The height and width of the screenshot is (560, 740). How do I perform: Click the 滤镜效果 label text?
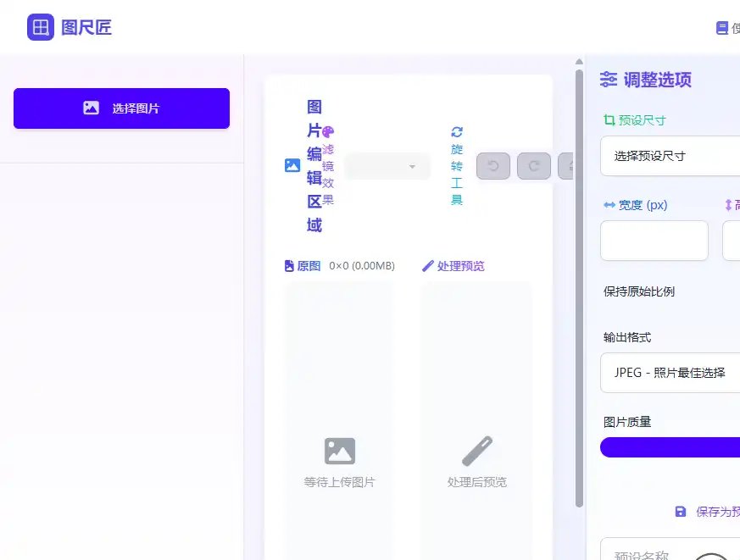[328, 175]
